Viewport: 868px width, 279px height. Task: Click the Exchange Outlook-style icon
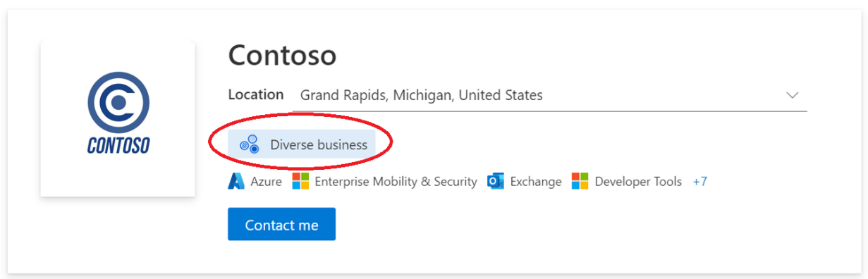(x=496, y=182)
